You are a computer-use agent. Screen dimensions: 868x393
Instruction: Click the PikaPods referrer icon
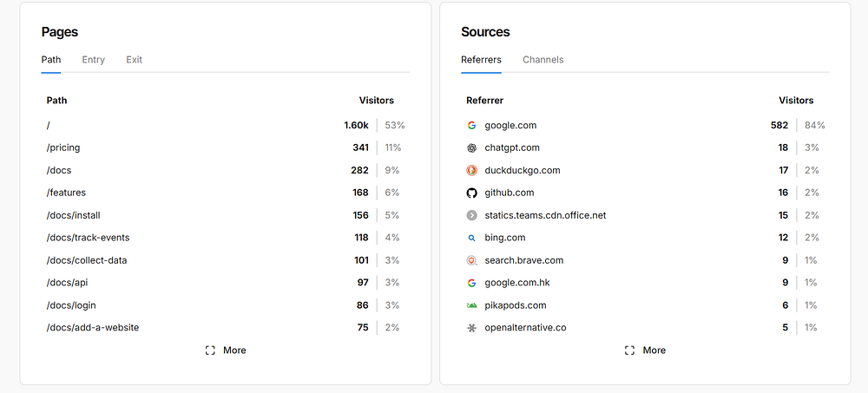tap(472, 305)
